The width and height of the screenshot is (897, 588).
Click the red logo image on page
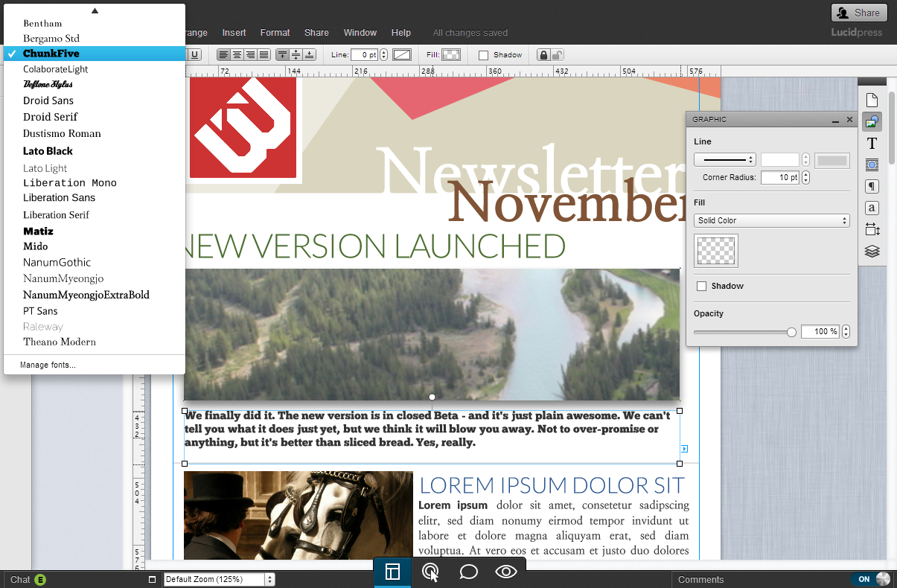pos(243,127)
